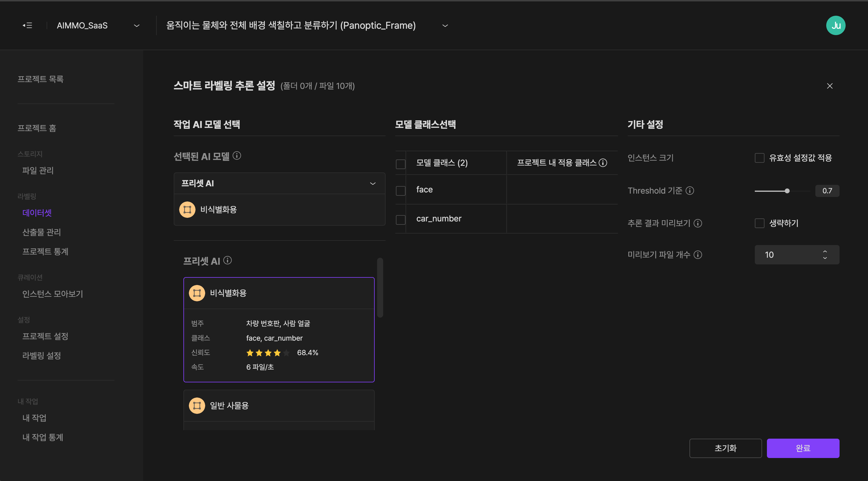Image resolution: width=868 pixels, height=481 pixels.
Task: Check the face class checkbox
Action: 400,191
